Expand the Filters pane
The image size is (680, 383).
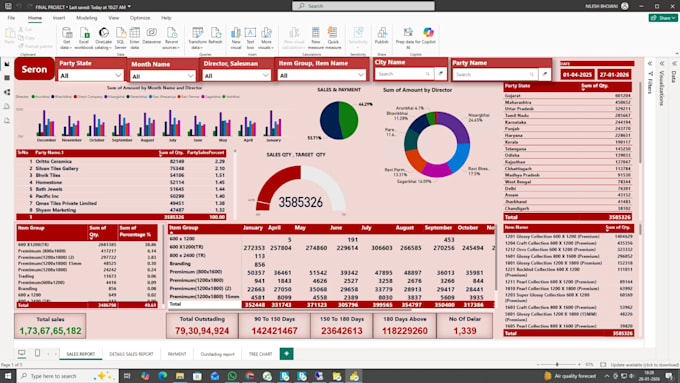[x=650, y=63]
